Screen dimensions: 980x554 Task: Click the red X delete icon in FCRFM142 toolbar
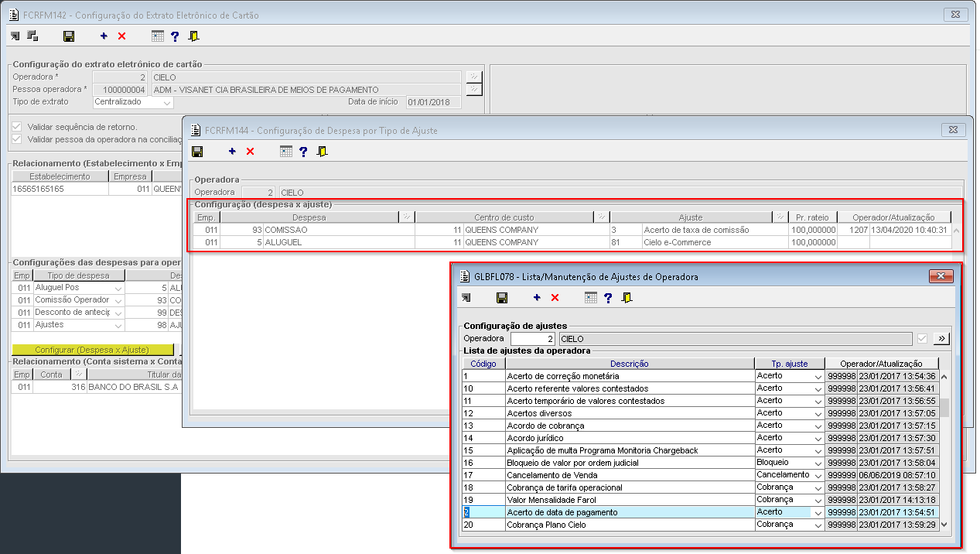point(121,36)
